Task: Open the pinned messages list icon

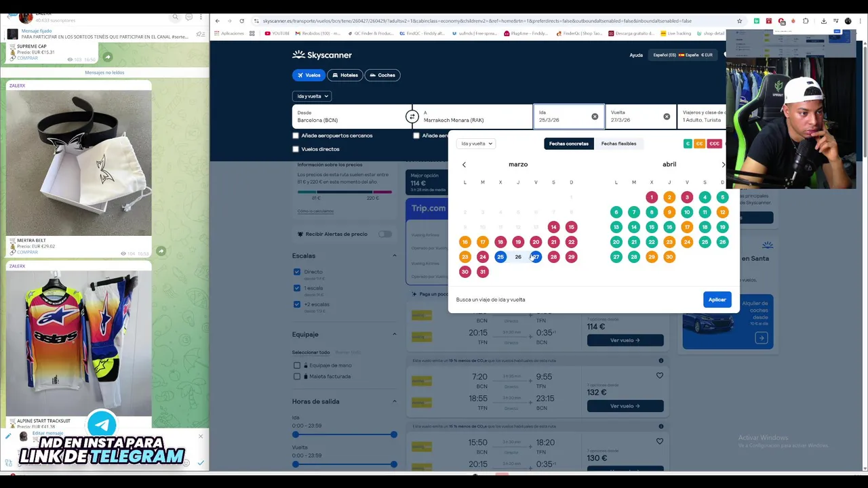Action: [x=200, y=34]
